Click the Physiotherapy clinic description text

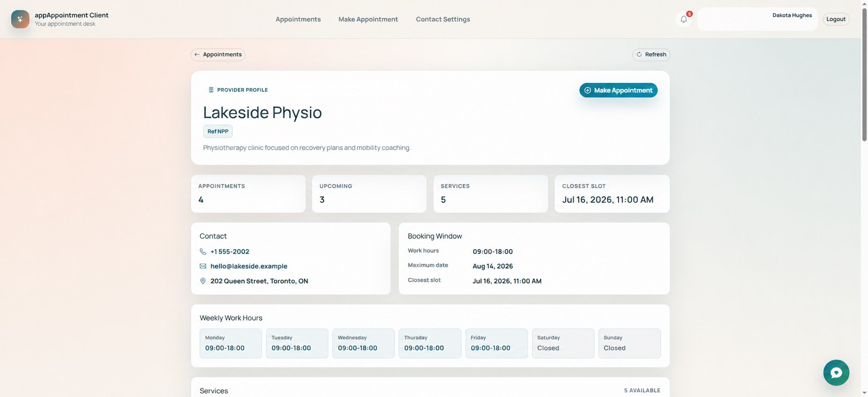pos(307,148)
